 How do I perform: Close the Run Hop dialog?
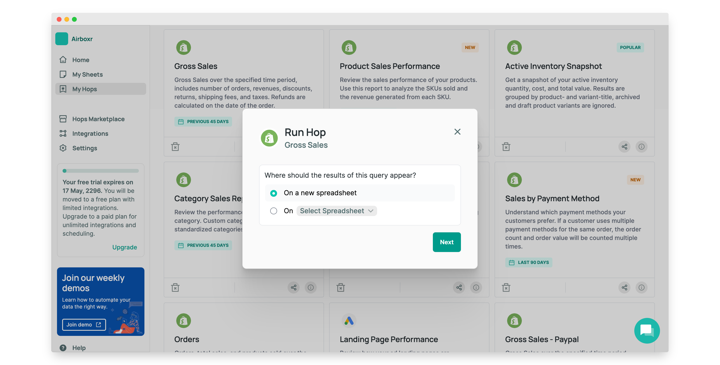[457, 132]
